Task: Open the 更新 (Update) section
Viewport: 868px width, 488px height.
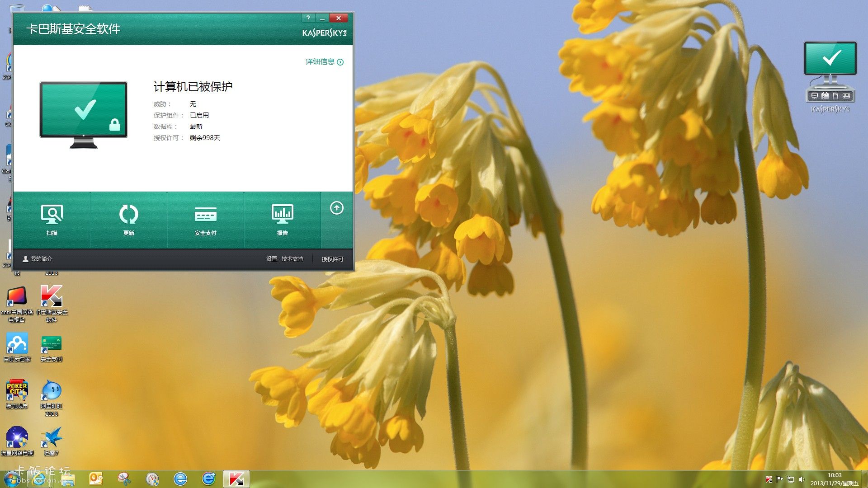Action: pyautogui.click(x=129, y=220)
